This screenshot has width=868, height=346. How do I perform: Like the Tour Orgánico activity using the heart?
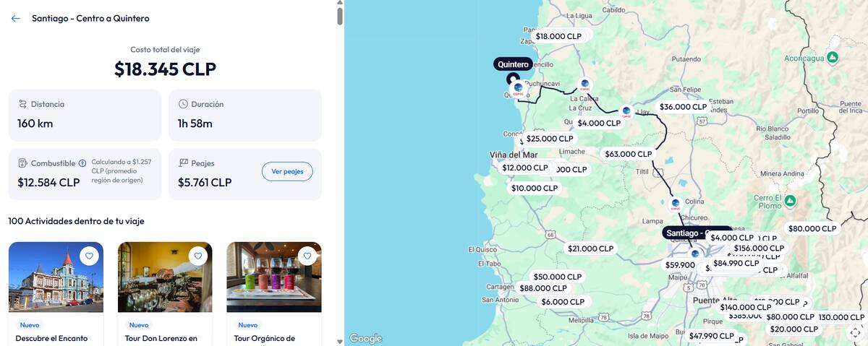[307, 256]
